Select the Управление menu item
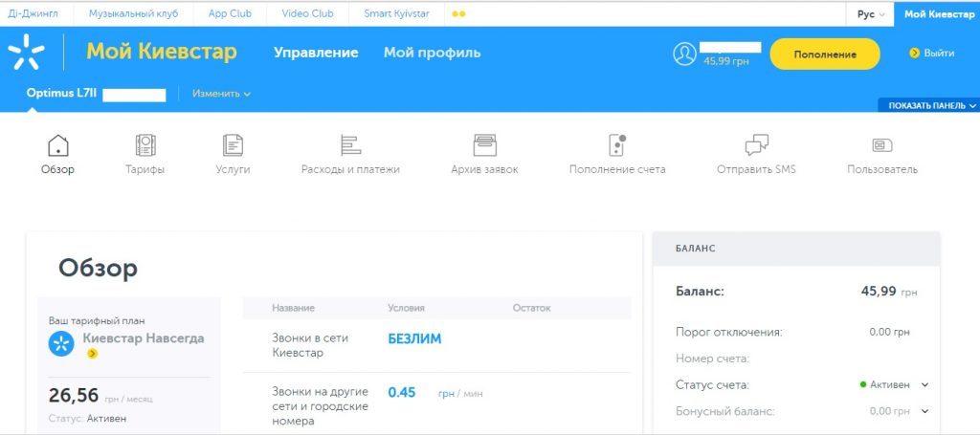980x435 pixels. pos(316,53)
